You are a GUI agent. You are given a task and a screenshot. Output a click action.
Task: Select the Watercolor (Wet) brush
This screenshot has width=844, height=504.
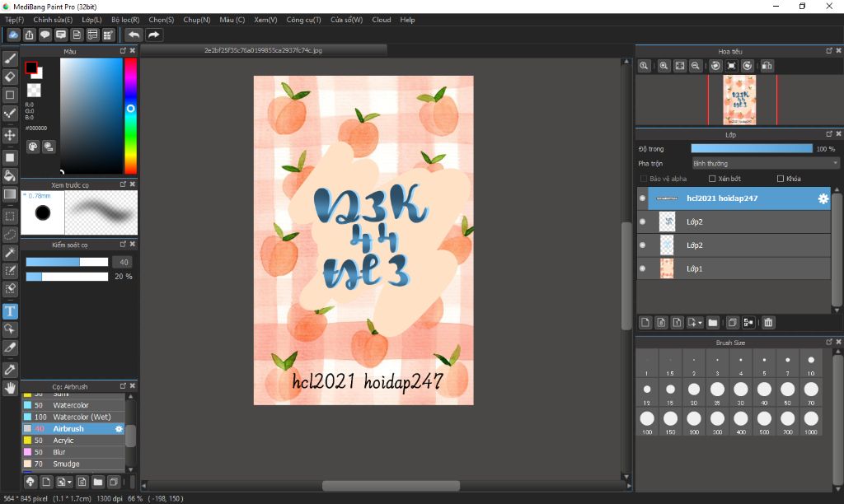[73, 417]
